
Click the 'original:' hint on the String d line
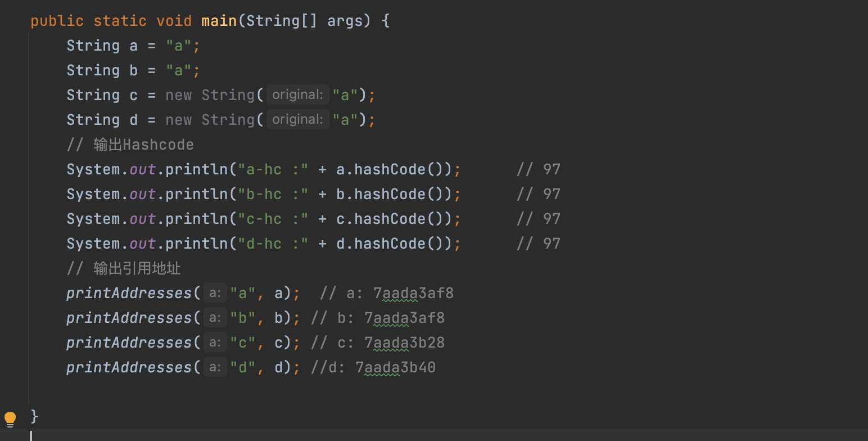(297, 119)
